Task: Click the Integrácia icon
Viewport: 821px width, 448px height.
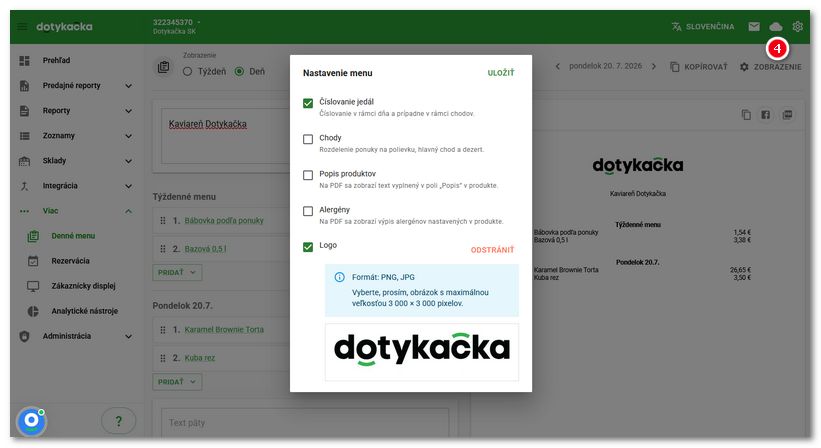Action: click(25, 186)
